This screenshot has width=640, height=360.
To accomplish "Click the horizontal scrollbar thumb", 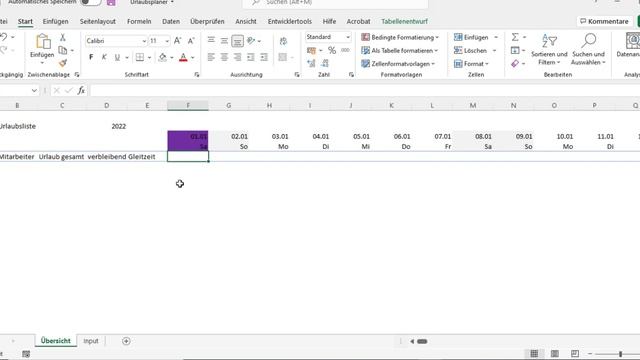I will pyautogui.click(x=422, y=341).
